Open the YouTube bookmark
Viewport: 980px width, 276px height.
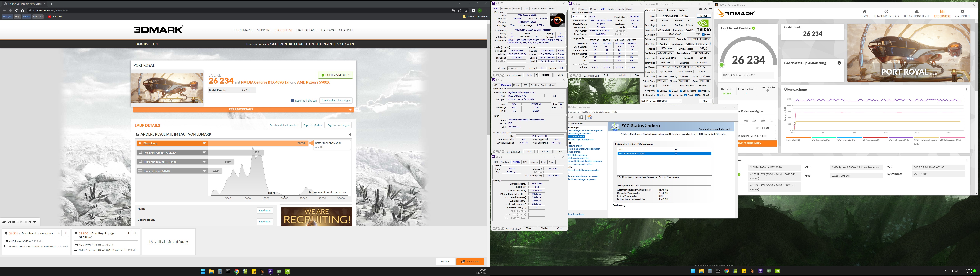[x=55, y=17]
